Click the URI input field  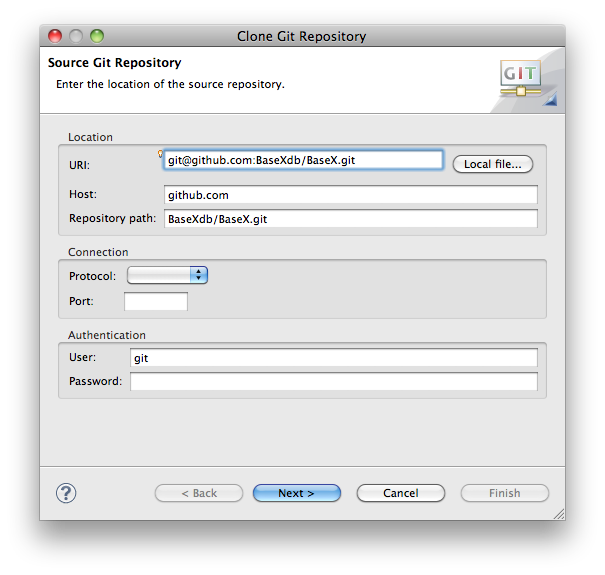pyautogui.click(x=303, y=160)
